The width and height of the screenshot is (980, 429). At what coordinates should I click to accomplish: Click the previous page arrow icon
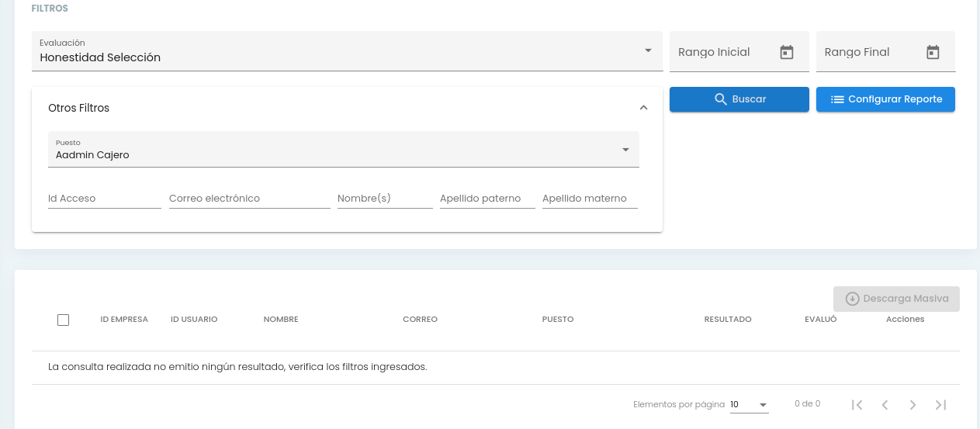click(x=885, y=405)
